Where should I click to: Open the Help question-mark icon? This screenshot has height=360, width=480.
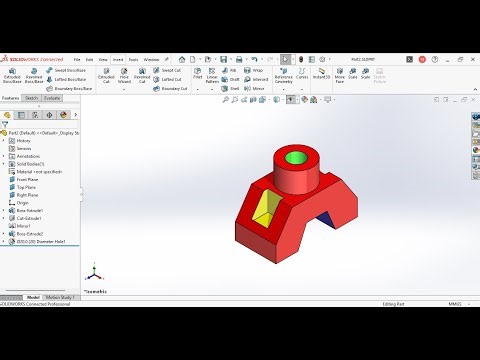pyautogui.click(x=435, y=59)
